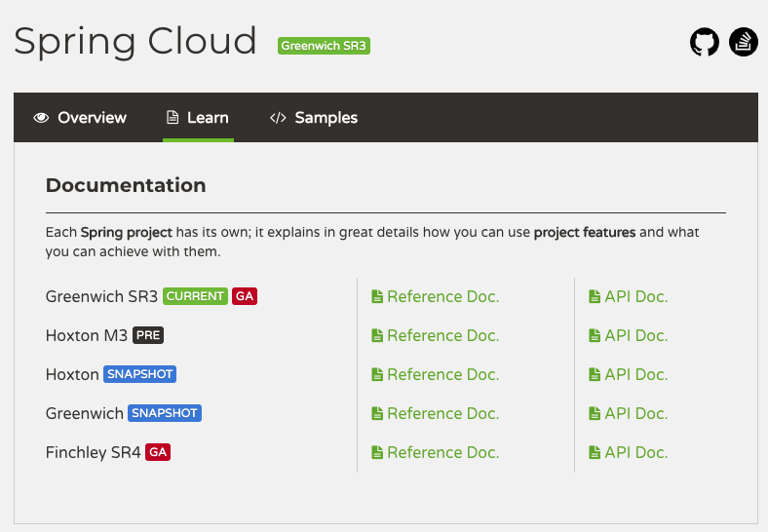Click document icon beside Finchley SR4 Reference Doc
The image size is (768, 532).
pyautogui.click(x=377, y=453)
